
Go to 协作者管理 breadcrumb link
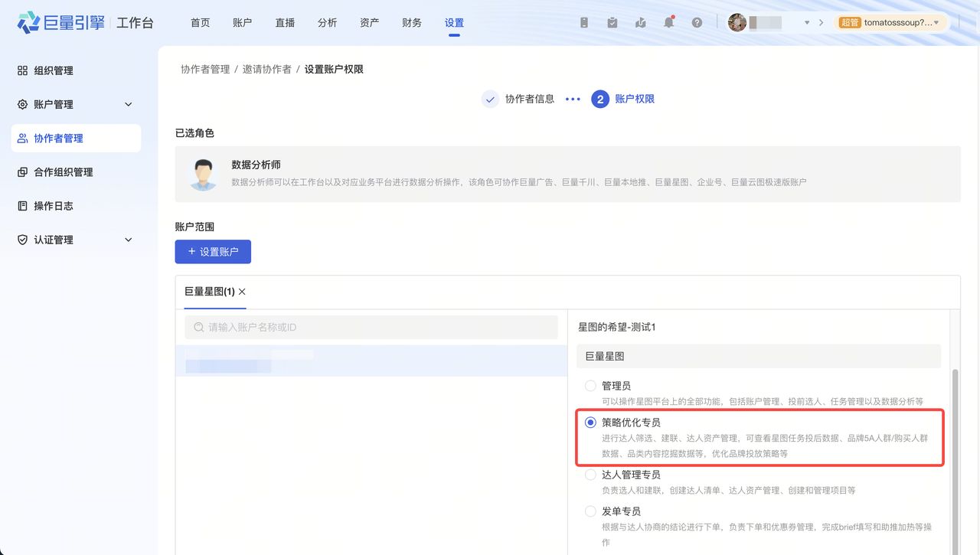tap(205, 69)
